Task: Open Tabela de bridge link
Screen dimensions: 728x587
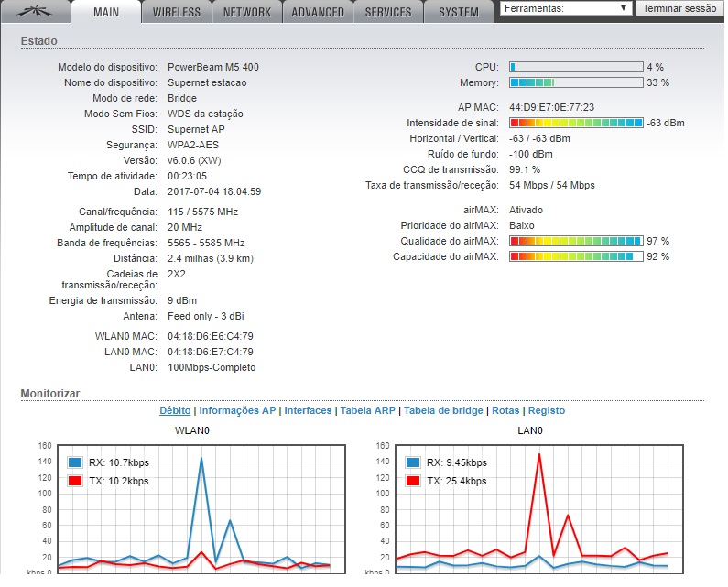Action: 443,410
